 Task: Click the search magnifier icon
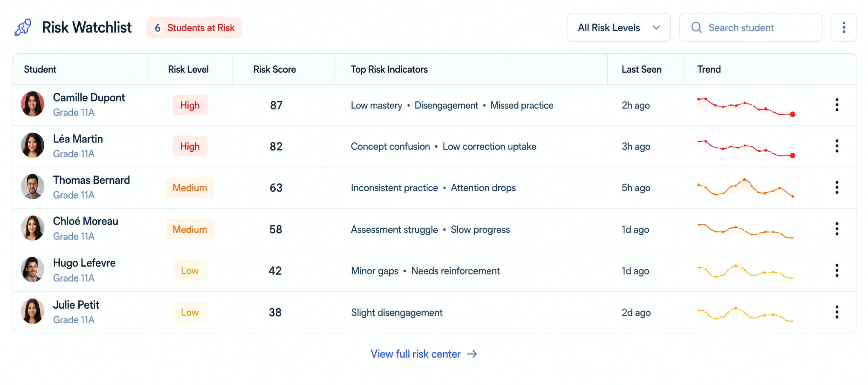tap(696, 27)
